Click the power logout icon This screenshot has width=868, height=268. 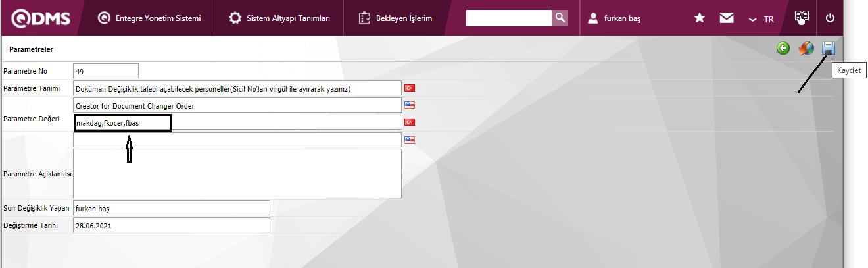pos(830,18)
